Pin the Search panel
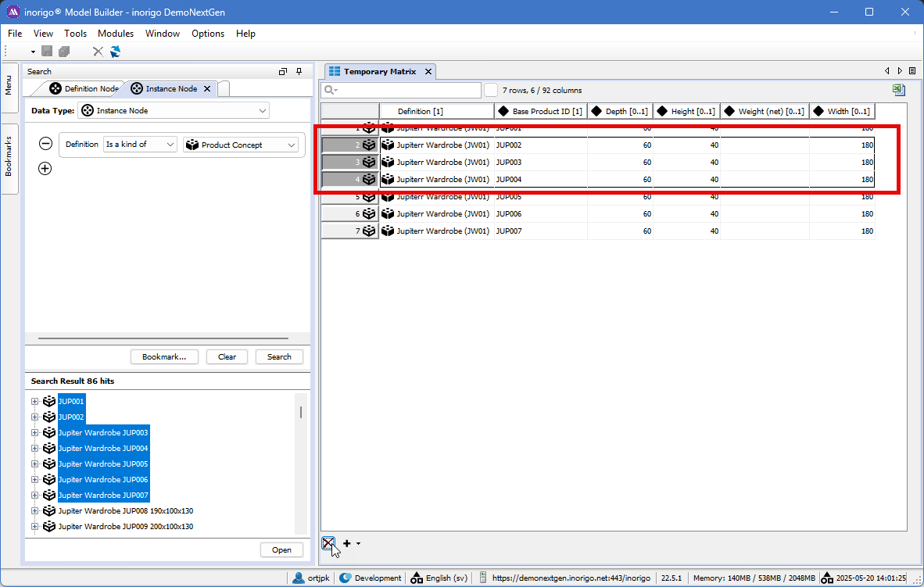Screen dimensions: 924x587 299,71
